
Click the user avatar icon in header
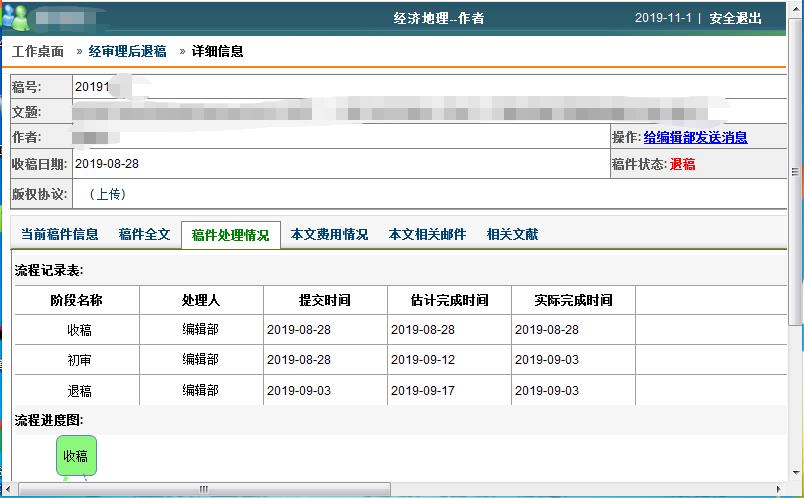pos(15,17)
